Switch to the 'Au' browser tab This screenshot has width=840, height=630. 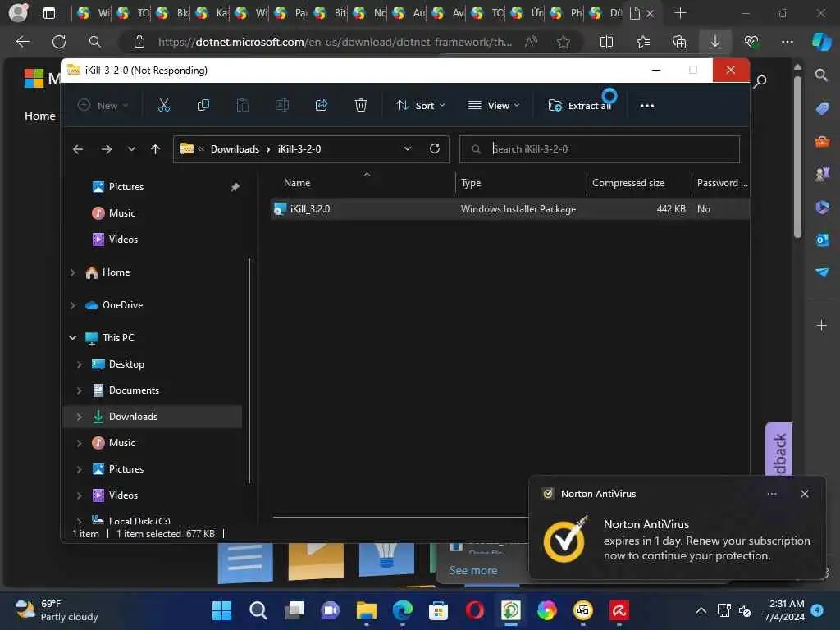(x=411, y=13)
